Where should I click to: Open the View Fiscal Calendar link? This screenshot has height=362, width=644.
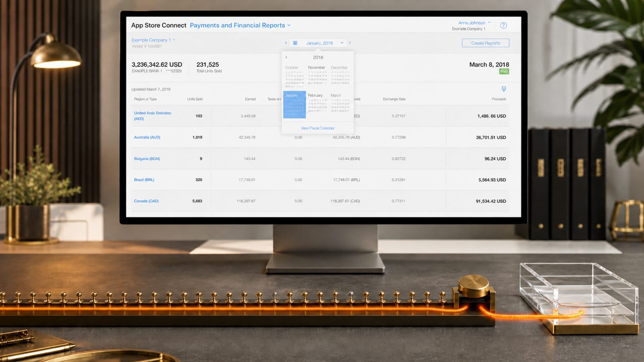click(318, 128)
